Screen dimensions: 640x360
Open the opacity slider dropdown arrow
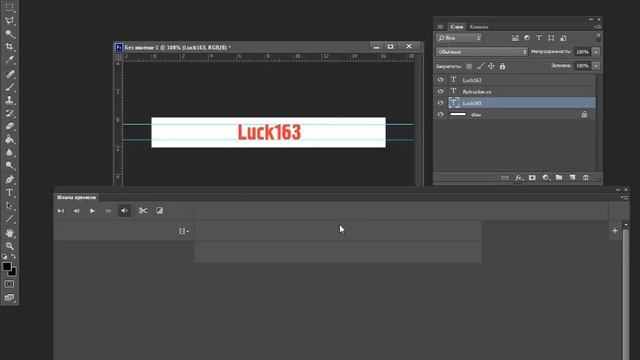point(596,52)
